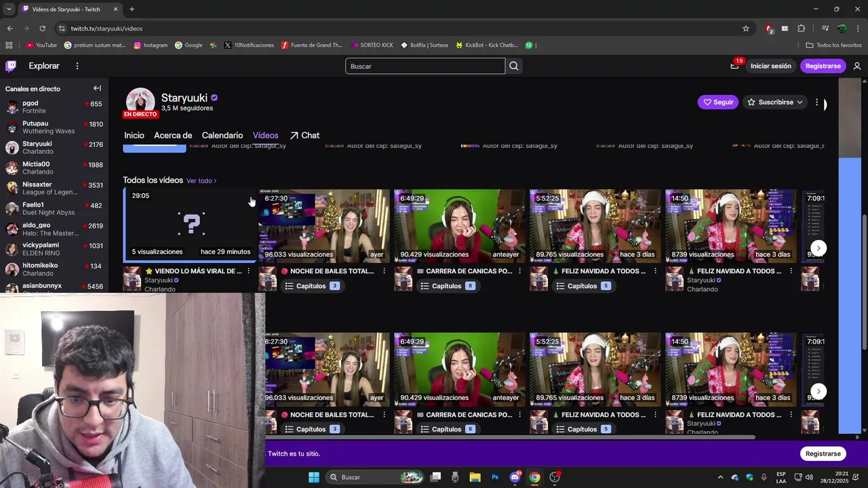The height and width of the screenshot is (488, 868).
Task: Open options for VIENDO LO MÁS VIRAL video
Action: click(248, 271)
